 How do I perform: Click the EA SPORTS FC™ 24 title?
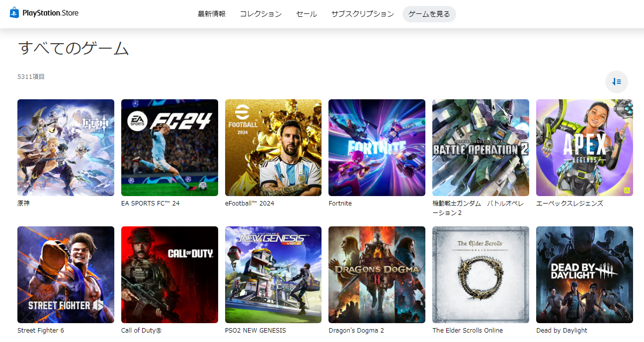(151, 204)
